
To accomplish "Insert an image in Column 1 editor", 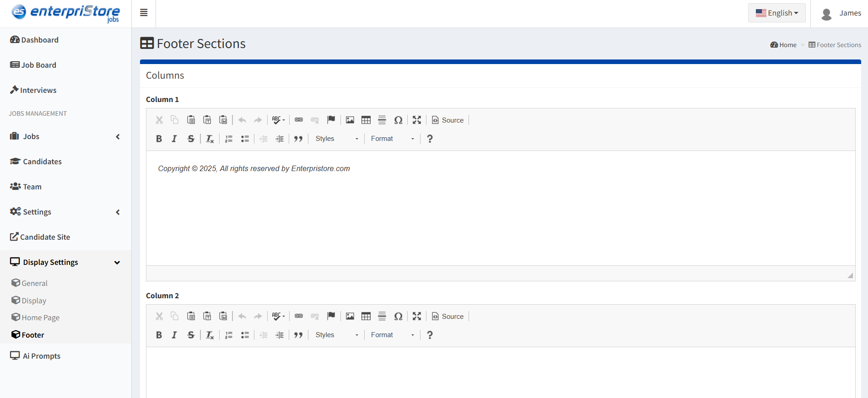I will [x=350, y=120].
